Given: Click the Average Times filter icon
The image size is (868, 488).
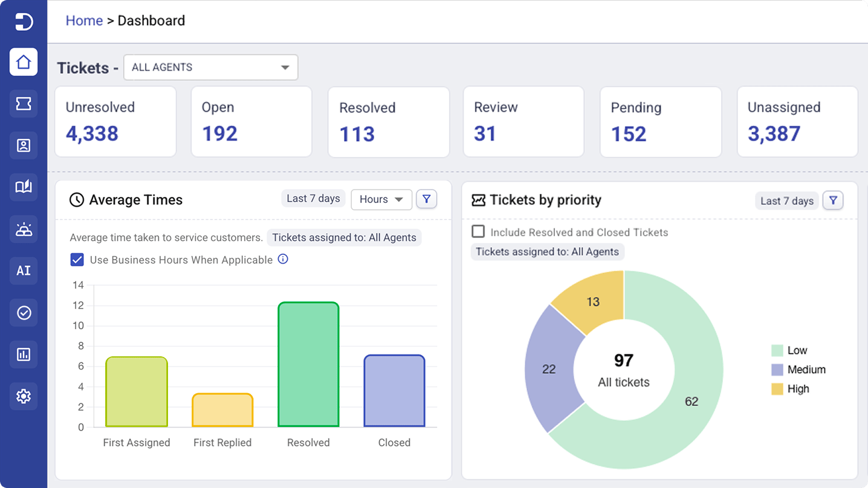Looking at the screenshot, I should pos(427,199).
